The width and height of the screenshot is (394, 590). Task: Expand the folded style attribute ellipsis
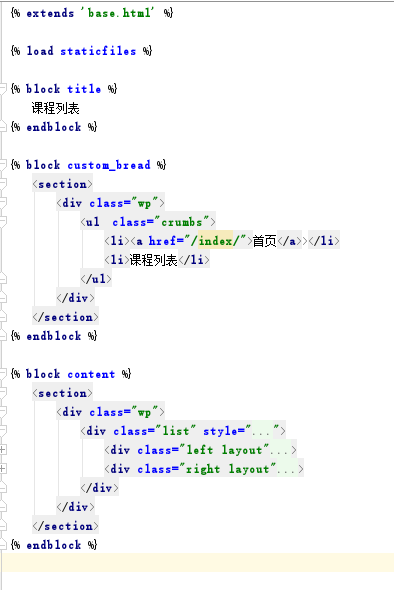(x=261, y=431)
